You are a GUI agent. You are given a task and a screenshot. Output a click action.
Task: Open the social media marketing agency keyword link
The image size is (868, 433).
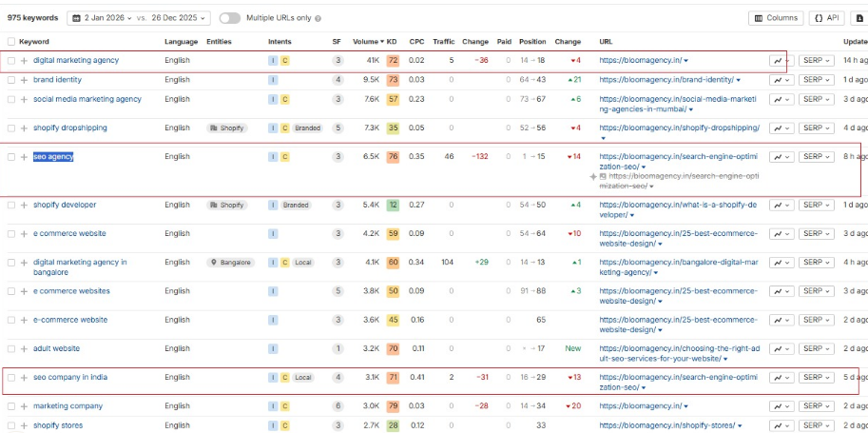point(87,99)
